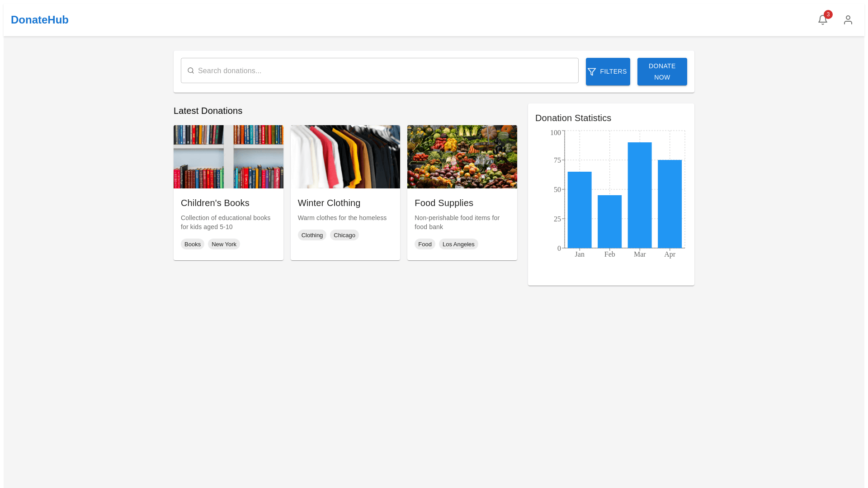Open the user profile icon
The image size is (868, 488).
[x=848, y=20]
